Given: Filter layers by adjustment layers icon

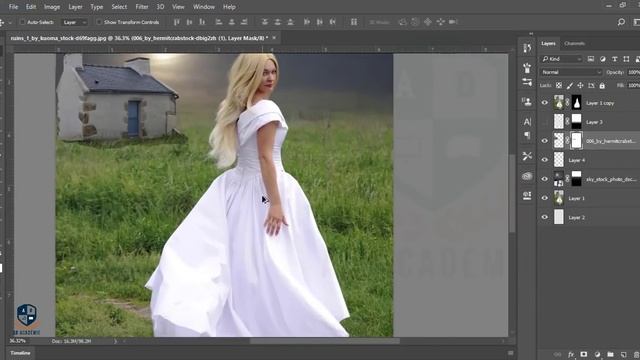Looking at the screenshot, I should click(602, 59).
